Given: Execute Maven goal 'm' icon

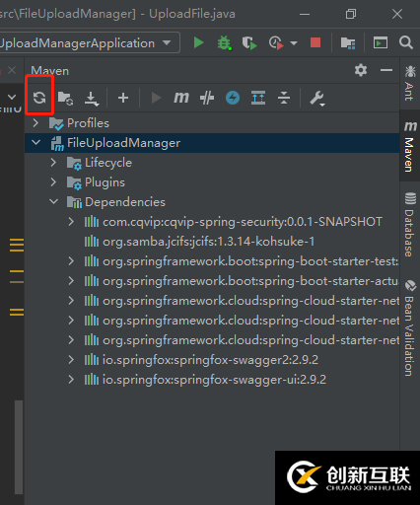Looking at the screenshot, I should (x=181, y=98).
